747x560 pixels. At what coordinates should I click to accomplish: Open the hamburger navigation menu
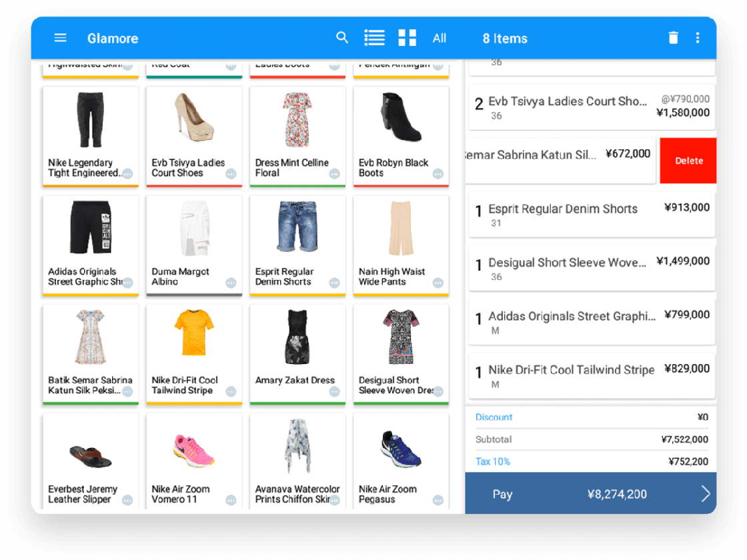point(60,38)
